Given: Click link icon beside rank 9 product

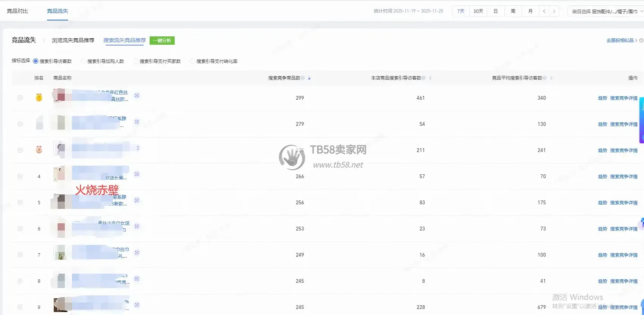Looking at the screenshot, I should coord(137,305).
